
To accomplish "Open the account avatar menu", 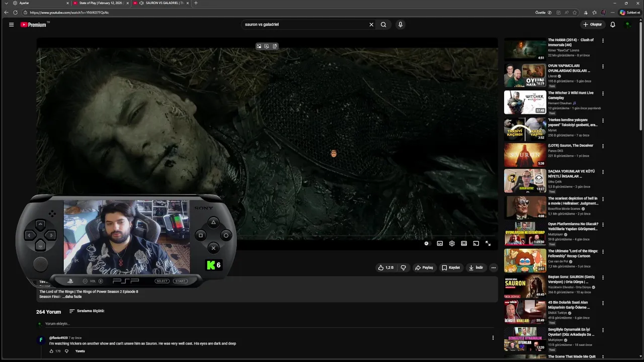I will 628,24.
